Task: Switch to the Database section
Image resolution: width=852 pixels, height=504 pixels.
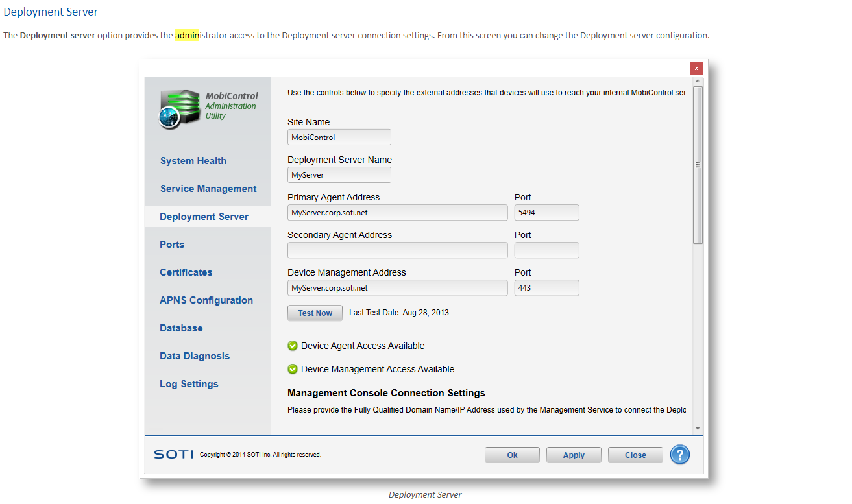Action: coord(181,328)
